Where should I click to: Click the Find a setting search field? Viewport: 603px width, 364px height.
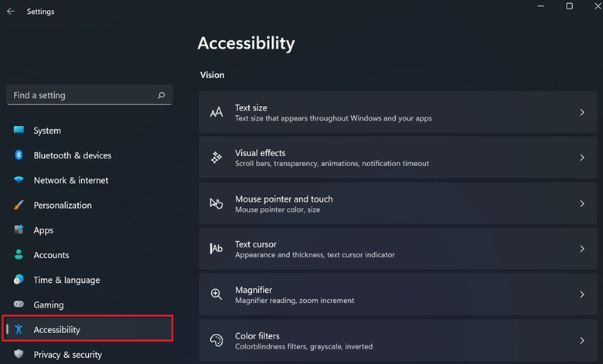(x=81, y=96)
